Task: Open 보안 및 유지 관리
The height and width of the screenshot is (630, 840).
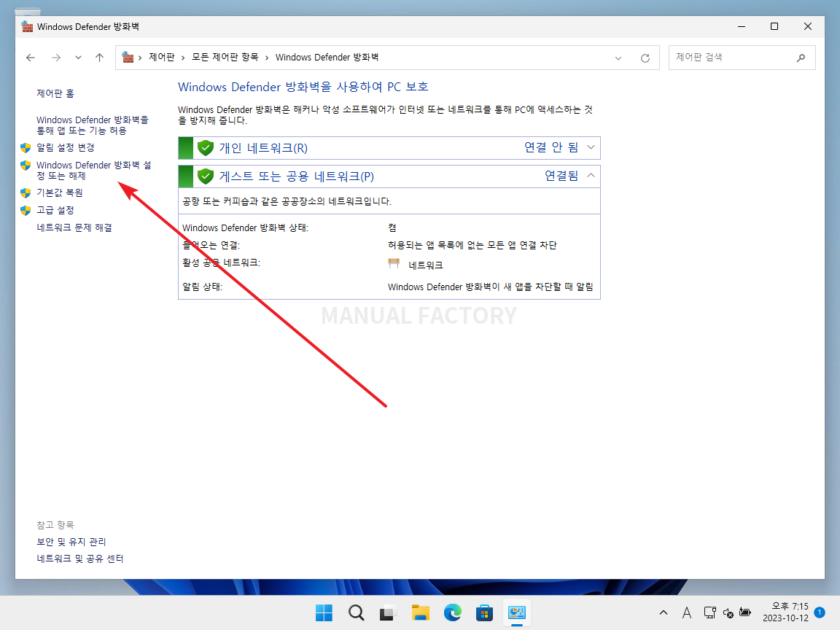Action: point(71,542)
